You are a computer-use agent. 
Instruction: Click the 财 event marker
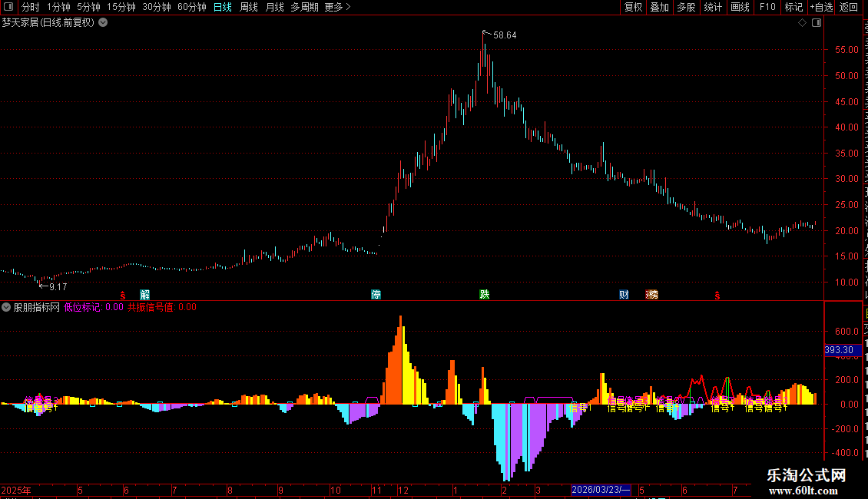click(x=624, y=295)
